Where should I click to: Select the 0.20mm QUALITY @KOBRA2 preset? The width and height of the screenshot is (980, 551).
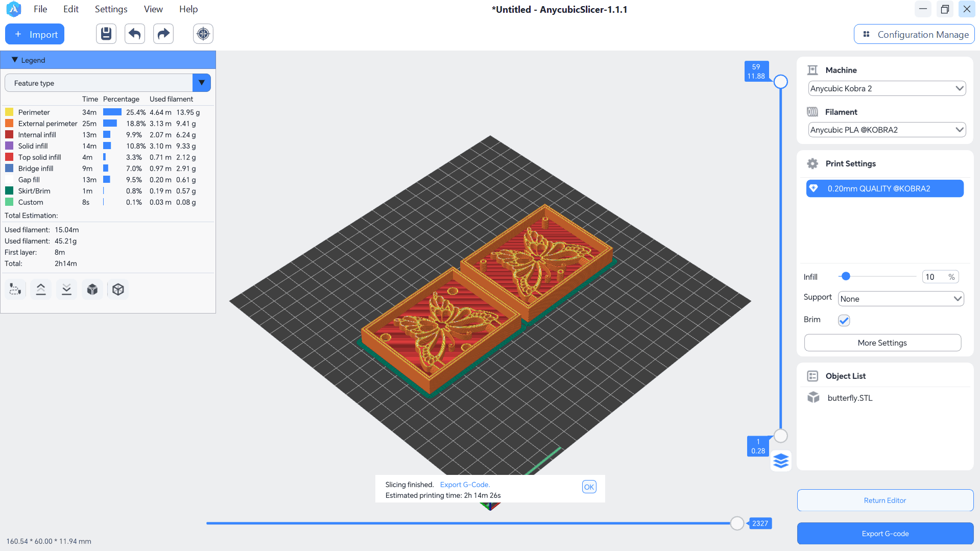[x=885, y=188]
